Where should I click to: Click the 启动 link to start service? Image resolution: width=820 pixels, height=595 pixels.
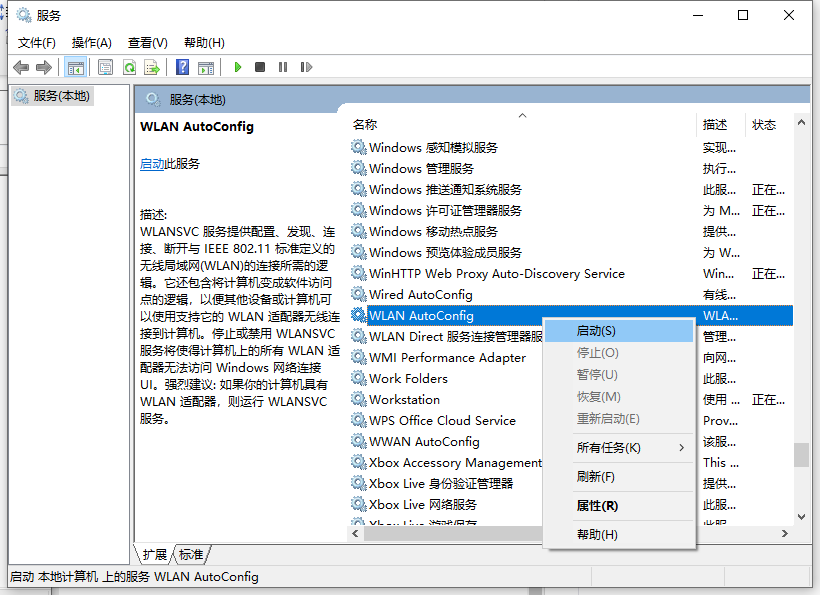[152, 164]
